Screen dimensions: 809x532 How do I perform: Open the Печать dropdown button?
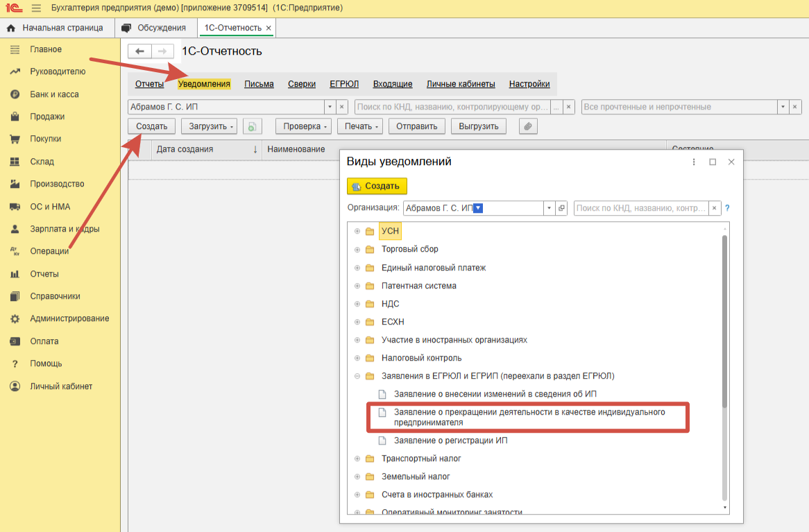(x=359, y=126)
